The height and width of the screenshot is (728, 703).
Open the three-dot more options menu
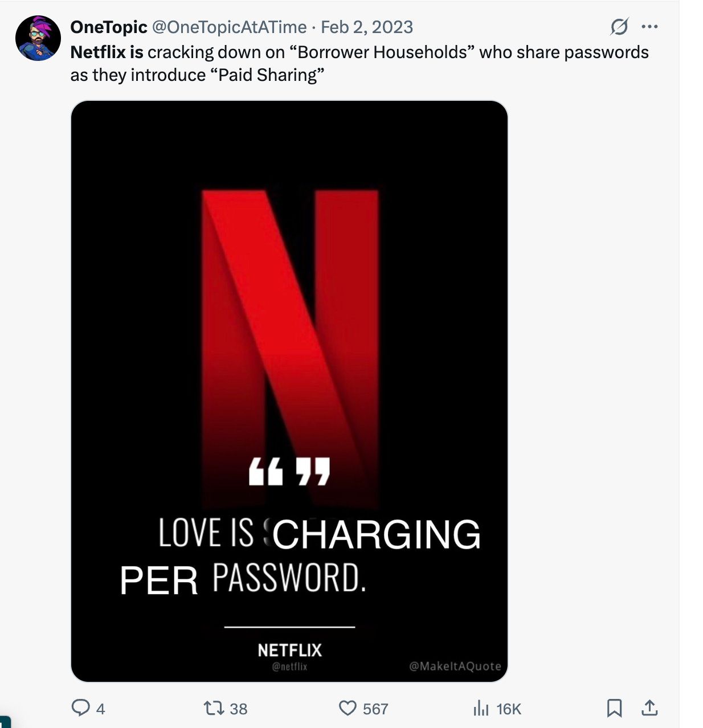[x=649, y=26]
